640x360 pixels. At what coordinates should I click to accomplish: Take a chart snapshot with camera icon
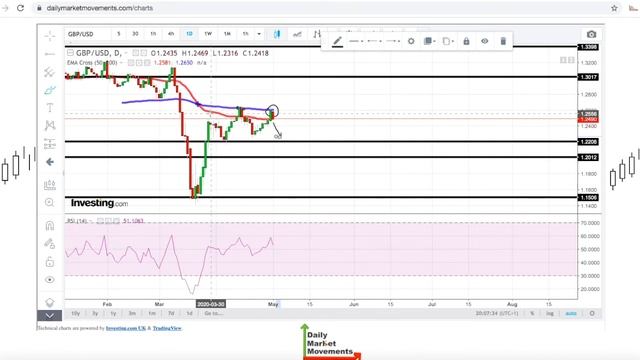coord(591,34)
